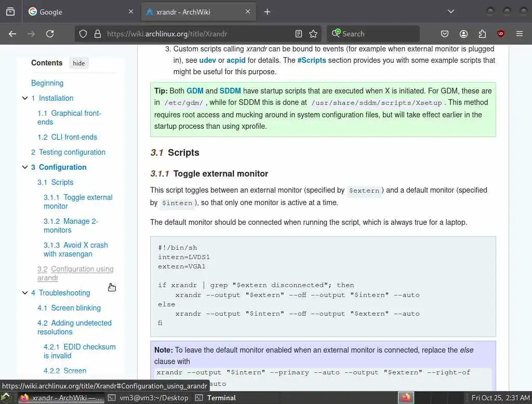Click the $intern inline code

coord(177,203)
